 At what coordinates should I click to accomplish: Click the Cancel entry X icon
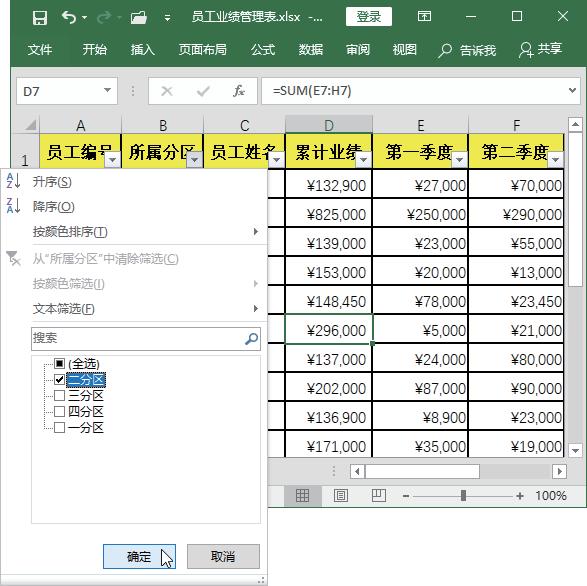pyautogui.click(x=167, y=91)
